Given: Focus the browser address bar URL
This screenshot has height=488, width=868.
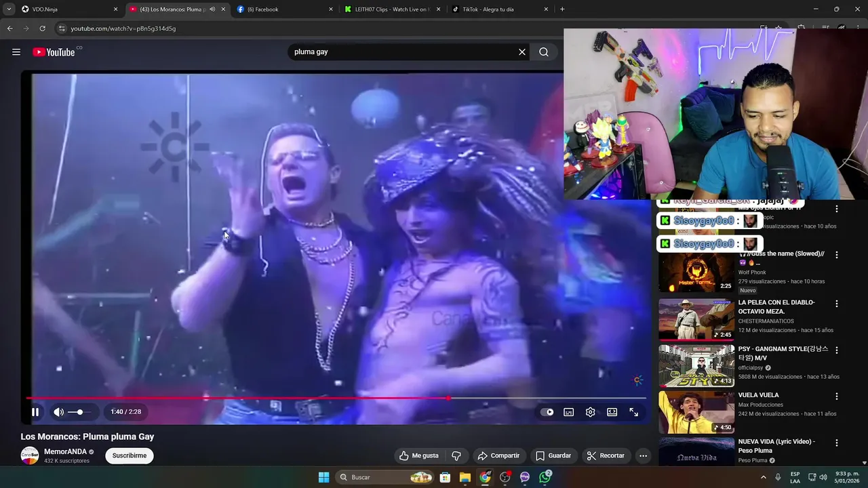Looking at the screenshot, I should click(123, 28).
